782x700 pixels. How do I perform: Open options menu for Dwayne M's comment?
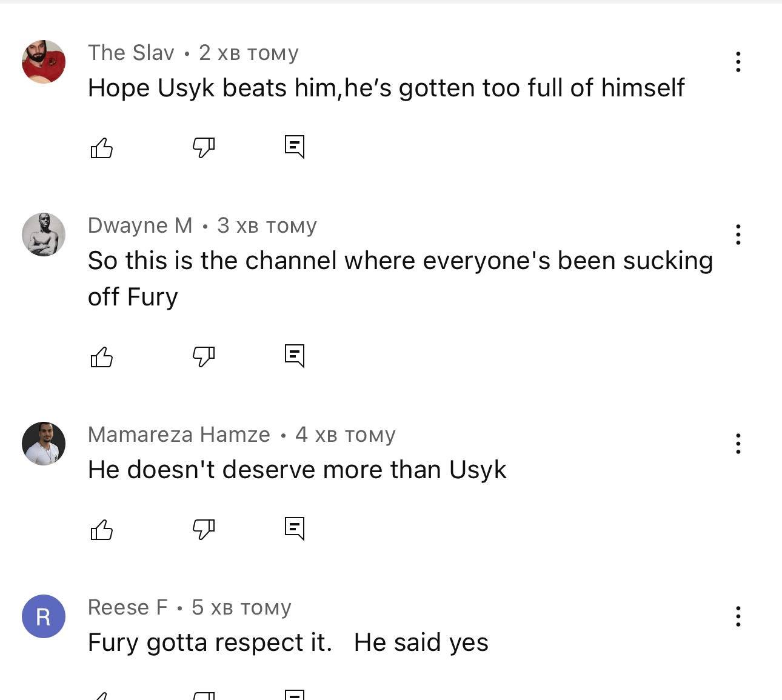click(738, 235)
